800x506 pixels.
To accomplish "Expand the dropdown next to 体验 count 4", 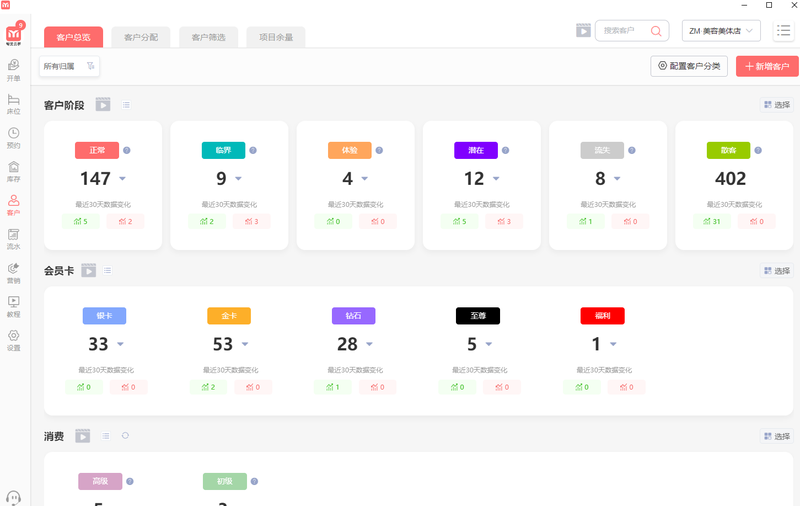I will (x=365, y=179).
